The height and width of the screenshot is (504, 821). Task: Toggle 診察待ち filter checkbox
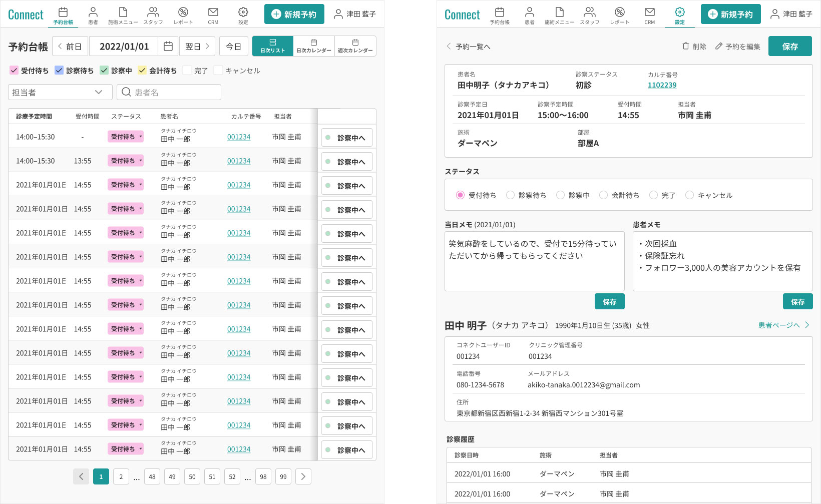point(59,71)
